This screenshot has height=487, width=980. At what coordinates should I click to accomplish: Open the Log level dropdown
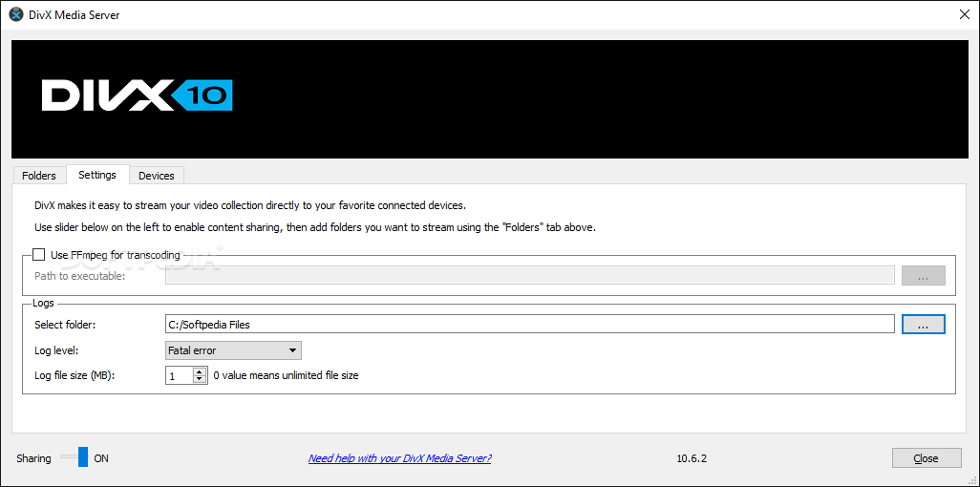(x=233, y=350)
